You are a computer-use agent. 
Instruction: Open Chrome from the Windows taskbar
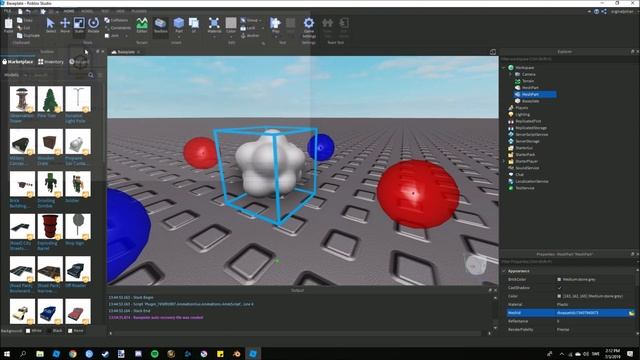pos(73,353)
